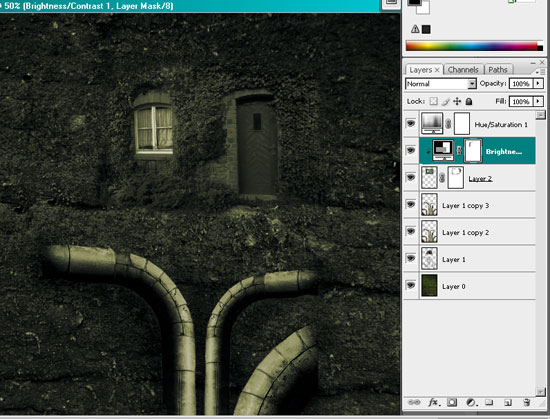The image size is (550, 419).
Task: Click the link layers chain icon
Action: (x=414, y=402)
